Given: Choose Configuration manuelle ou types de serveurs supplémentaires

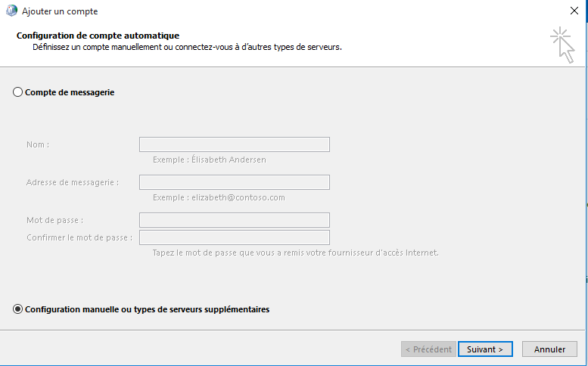Looking at the screenshot, I should pyautogui.click(x=18, y=309).
